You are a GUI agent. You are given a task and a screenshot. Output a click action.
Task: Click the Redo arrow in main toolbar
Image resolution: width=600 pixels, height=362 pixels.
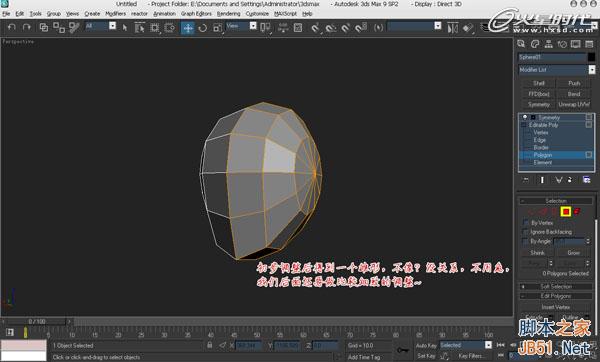point(26,27)
